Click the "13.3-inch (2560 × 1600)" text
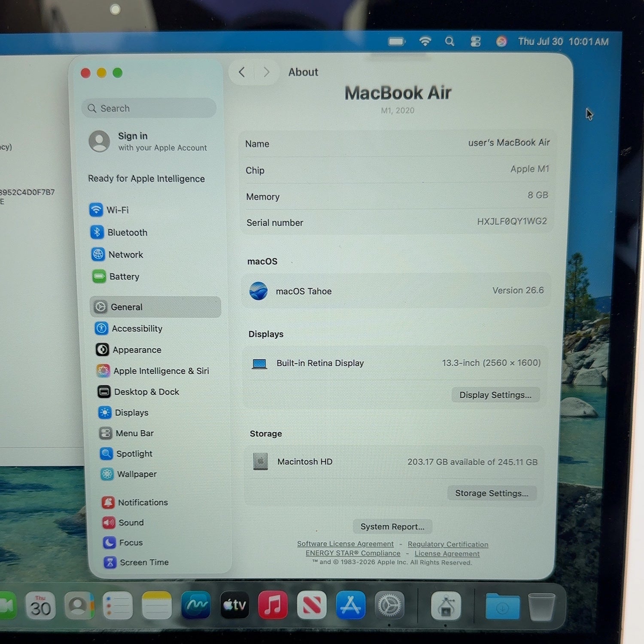644x644 pixels. click(x=492, y=363)
